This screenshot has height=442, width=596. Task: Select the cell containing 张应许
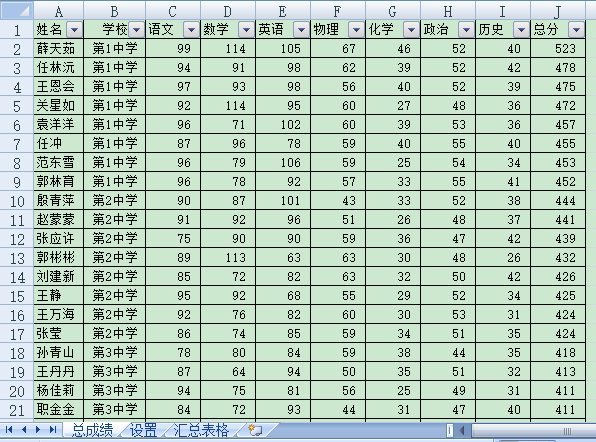(59, 238)
